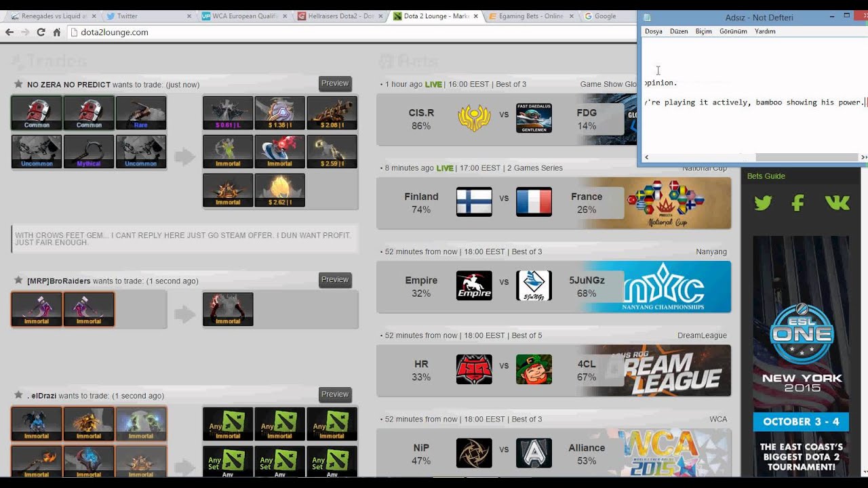This screenshot has height=488, width=868.
Task: Click the browser back arrow
Action: tap(9, 32)
